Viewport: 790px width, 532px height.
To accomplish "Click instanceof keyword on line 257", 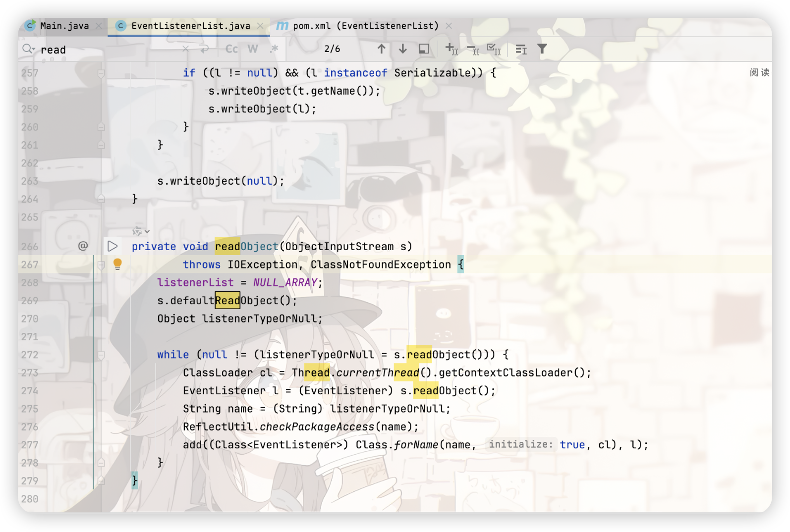I will click(355, 73).
